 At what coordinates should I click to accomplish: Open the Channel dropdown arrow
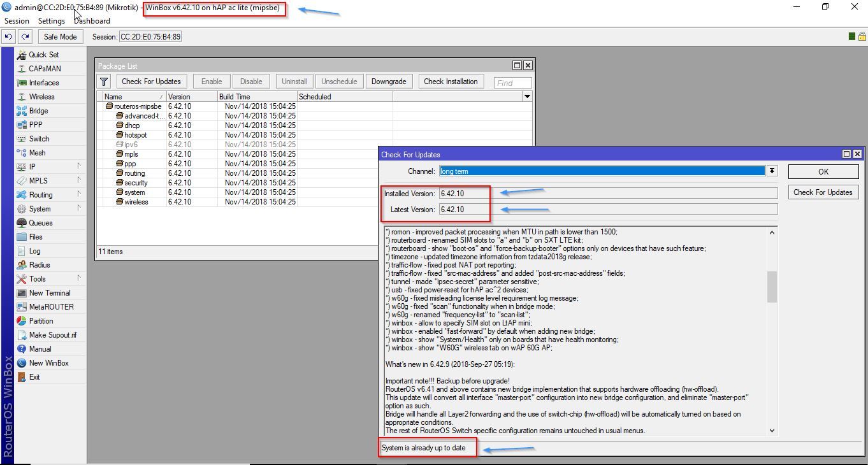[x=772, y=171]
